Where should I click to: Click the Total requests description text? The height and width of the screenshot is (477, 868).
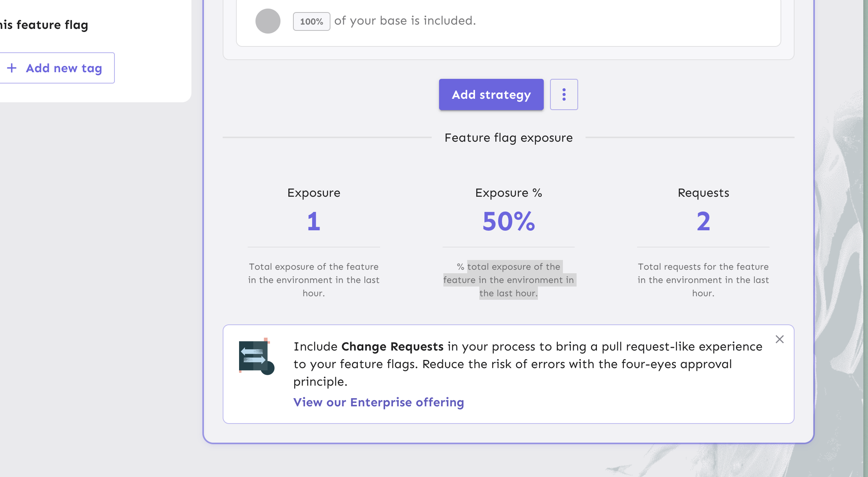[703, 280]
